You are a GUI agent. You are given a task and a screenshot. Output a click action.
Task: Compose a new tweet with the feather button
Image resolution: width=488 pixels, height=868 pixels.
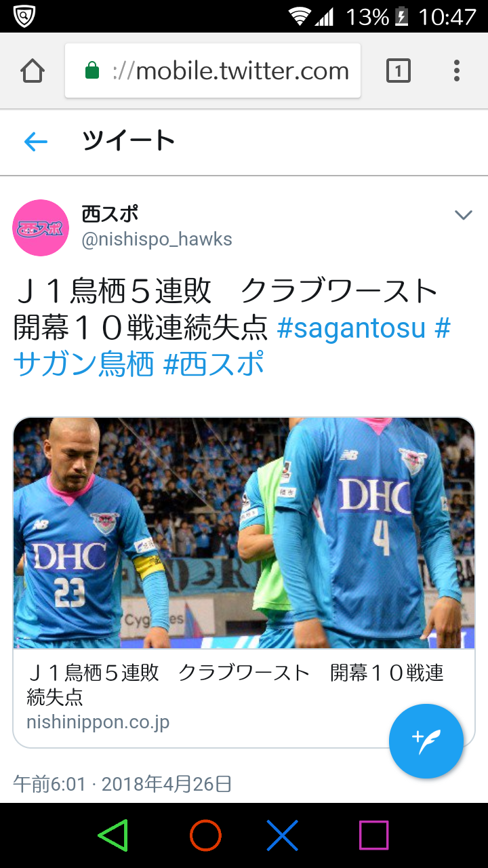point(426,741)
